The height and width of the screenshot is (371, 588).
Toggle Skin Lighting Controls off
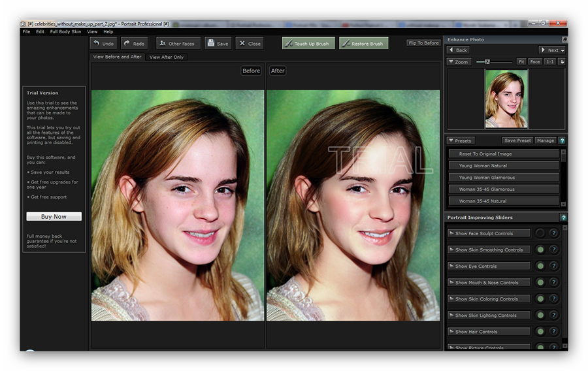click(540, 315)
